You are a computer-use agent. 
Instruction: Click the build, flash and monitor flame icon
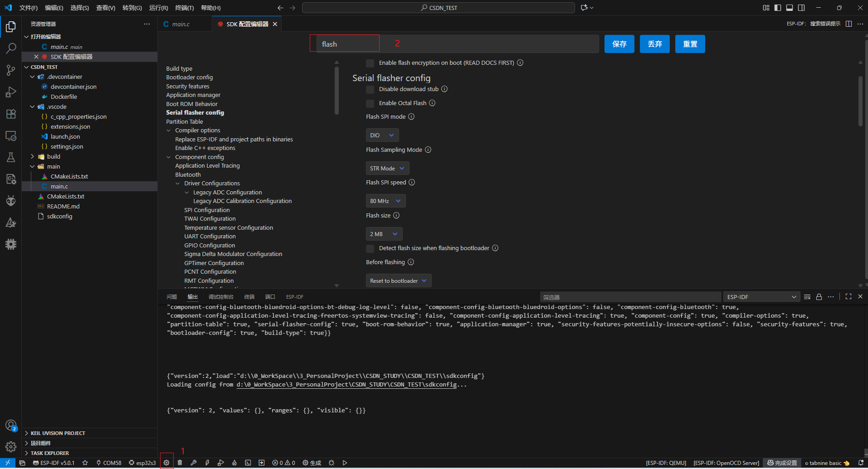point(234,463)
